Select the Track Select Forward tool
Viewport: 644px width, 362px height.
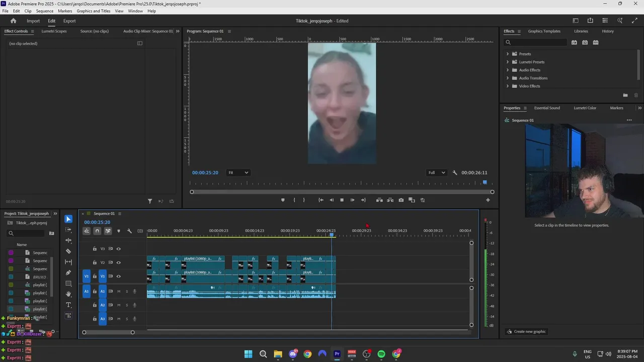68,230
